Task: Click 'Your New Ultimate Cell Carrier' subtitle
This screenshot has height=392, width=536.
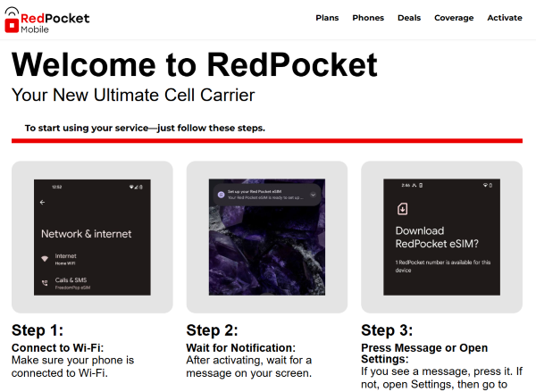Action: (133, 95)
